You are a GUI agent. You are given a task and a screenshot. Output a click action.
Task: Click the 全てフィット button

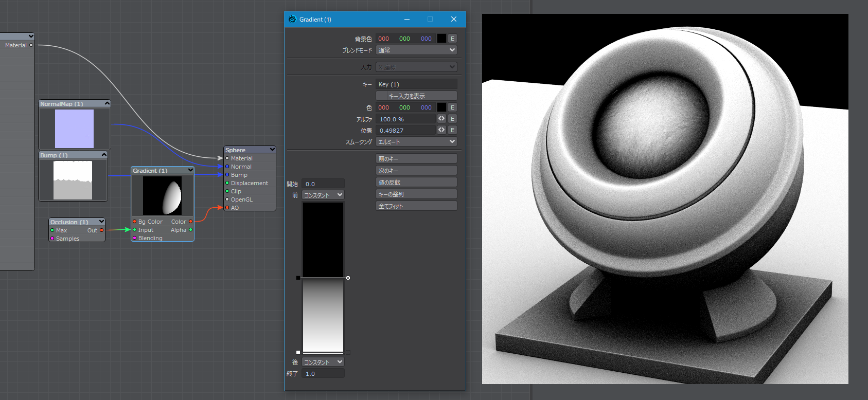coord(416,206)
